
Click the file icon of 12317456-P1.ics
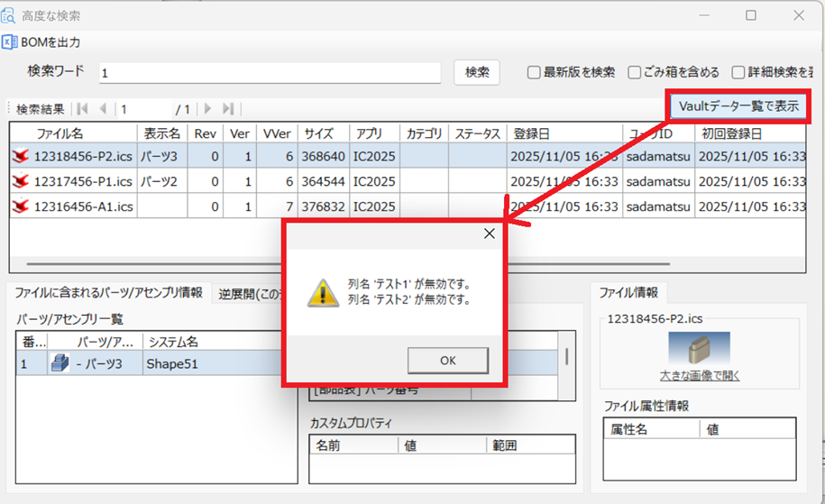click(x=21, y=181)
